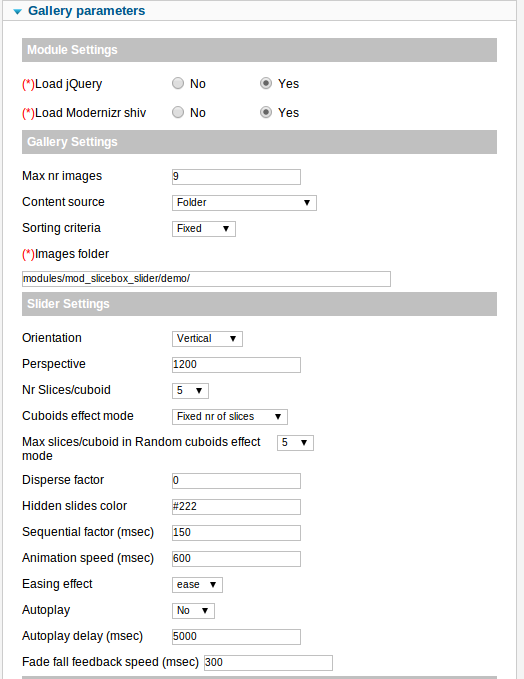Click the Autoplay delay input field
The width and height of the screenshot is (524, 679).
click(x=236, y=637)
